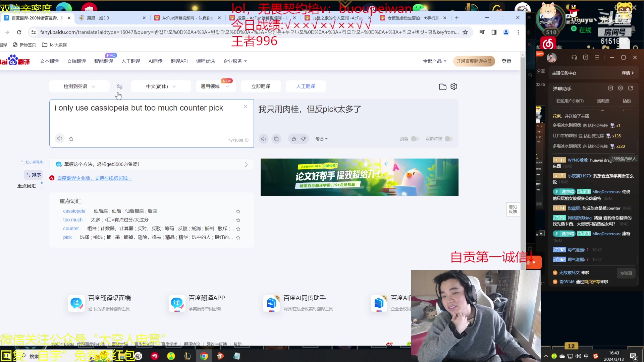Open the 笔记 notes dropdown
The width and height of the screenshot is (644, 362).
321,139
